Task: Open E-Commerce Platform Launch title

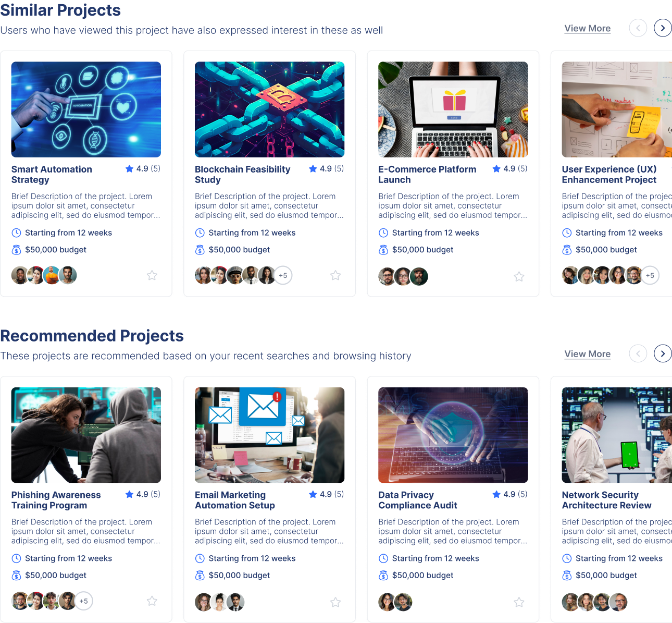Action: tap(427, 175)
